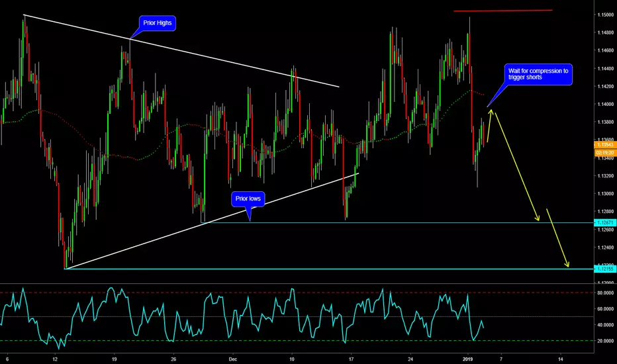
Task: Click the 1.12671 horizontal line price label
Action: [605, 223]
